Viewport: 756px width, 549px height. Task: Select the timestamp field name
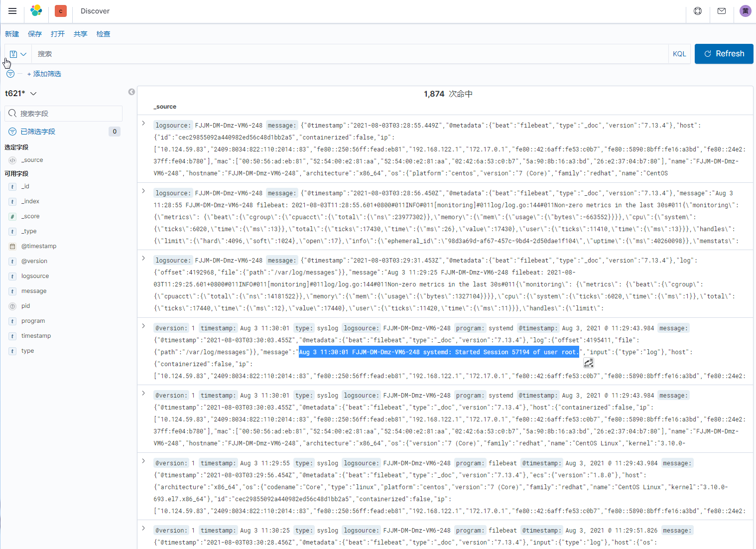[36, 336]
